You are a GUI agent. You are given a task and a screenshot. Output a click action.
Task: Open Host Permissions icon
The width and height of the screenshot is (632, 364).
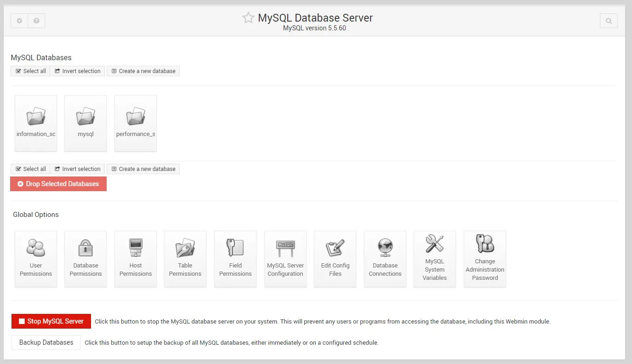coord(136,248)
